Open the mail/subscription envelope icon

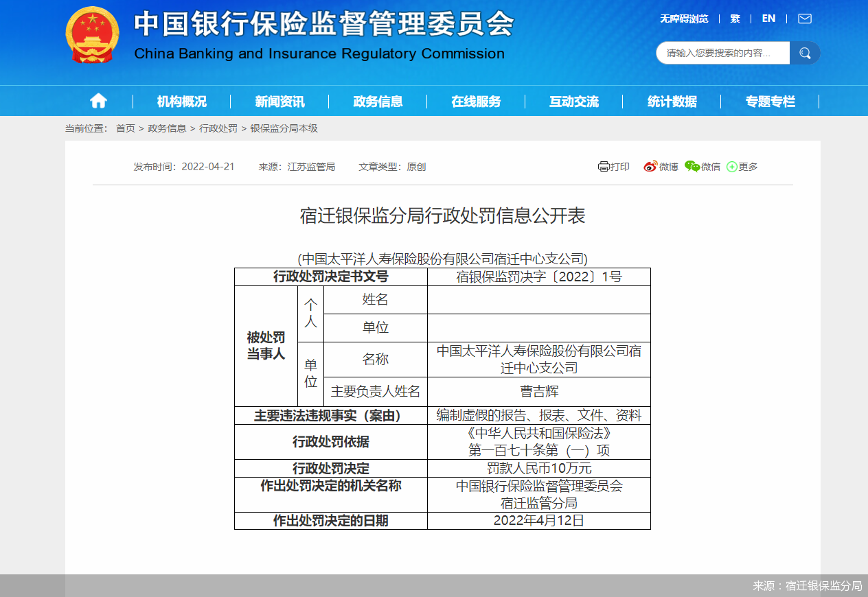click(x=803, y=19)
